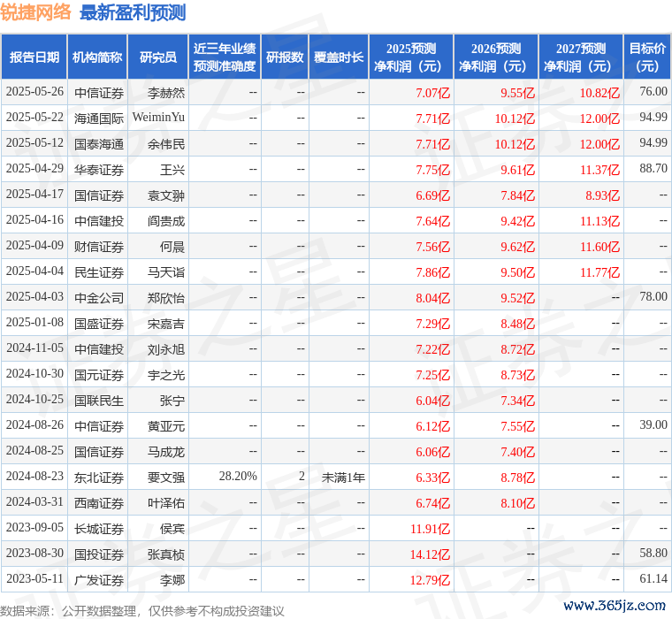672x619 pixels.
Task: Click target price 78.00
Action: [653, 296]
